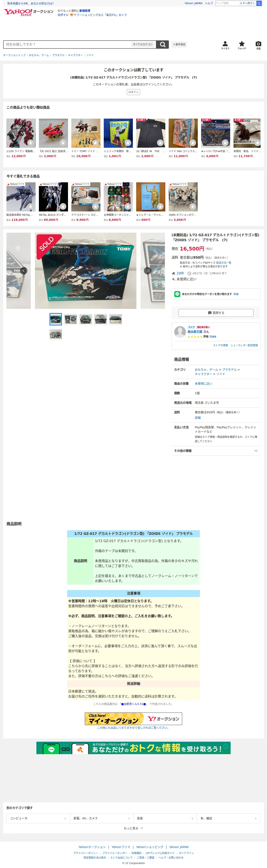Open the 30MS オプションボディ item thumbnail
Screen dimensions: 267x868
tap(183, 197)
